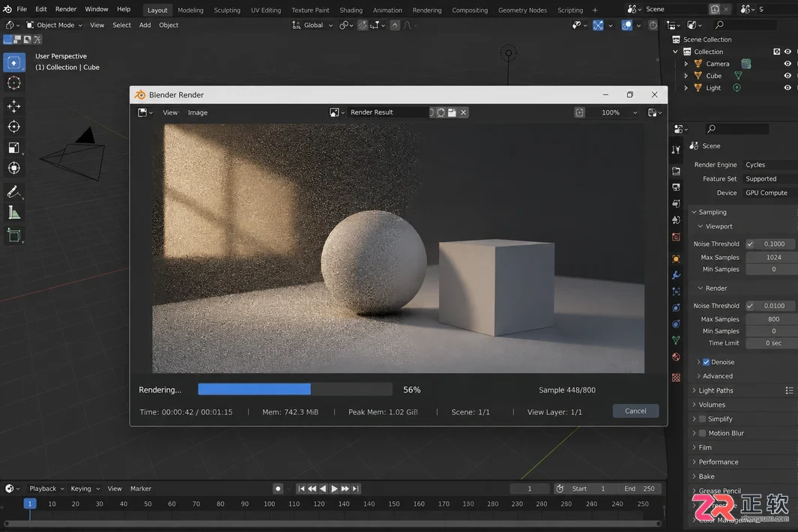Screen dimensions: 798x532
Task: Open the render window zoom 100% dropdown
Action: click(619, 112)
